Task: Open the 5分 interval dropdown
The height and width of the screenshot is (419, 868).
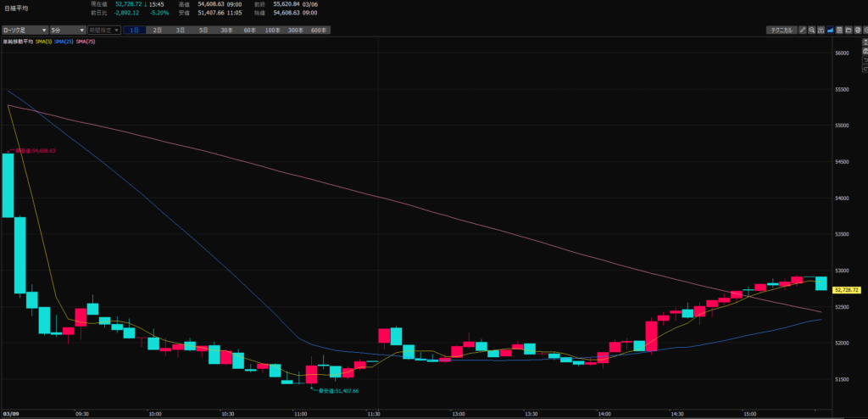Action: tap(67, 30)
